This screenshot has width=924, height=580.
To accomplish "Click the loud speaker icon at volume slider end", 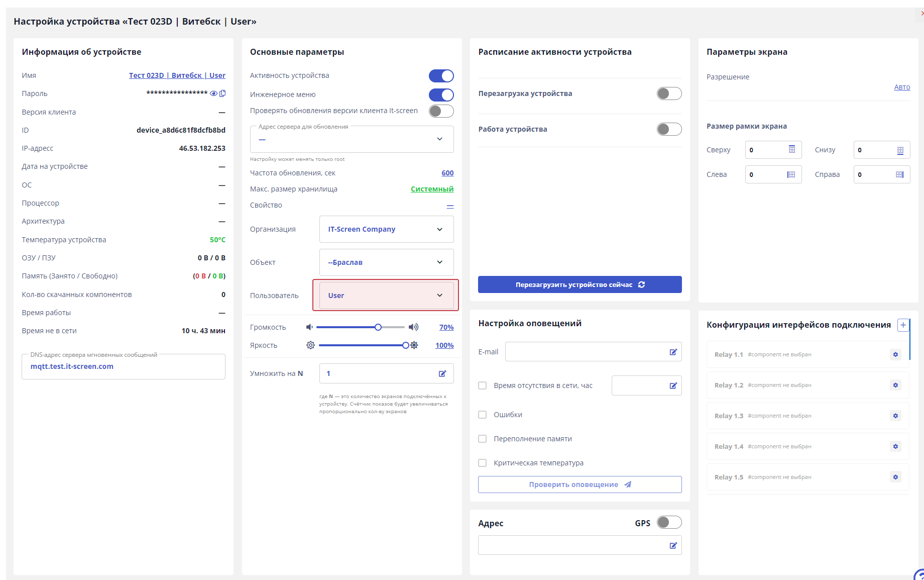I will click(x=413, y=327).
